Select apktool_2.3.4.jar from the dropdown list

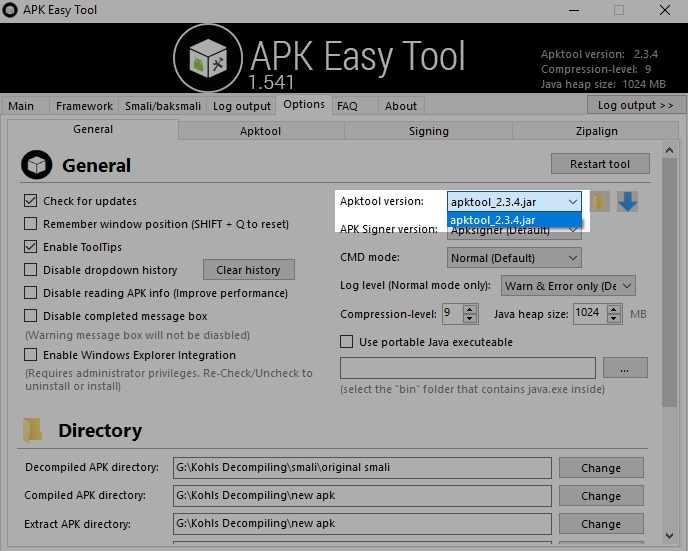pos(514,220)
